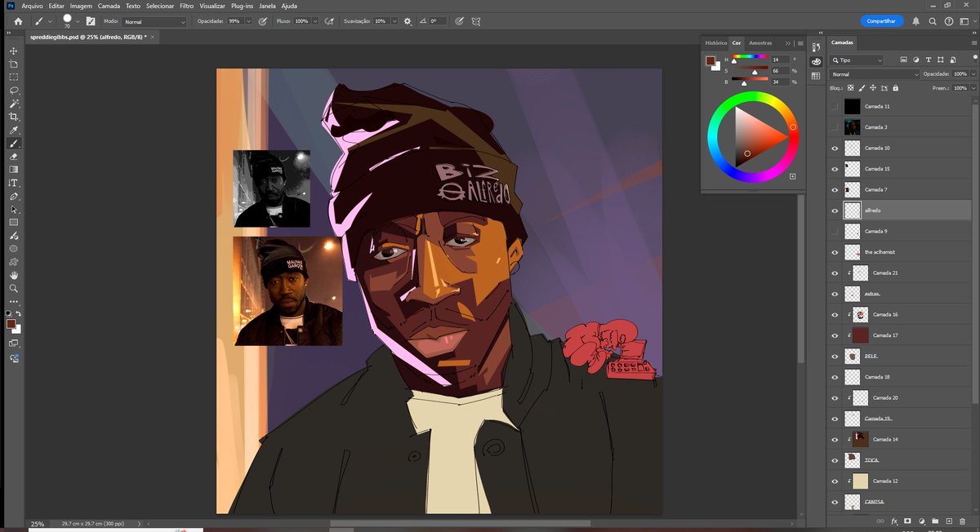The image size is (980, 532).
Task: Open the Filtro menu
Action: click(186, 6)
